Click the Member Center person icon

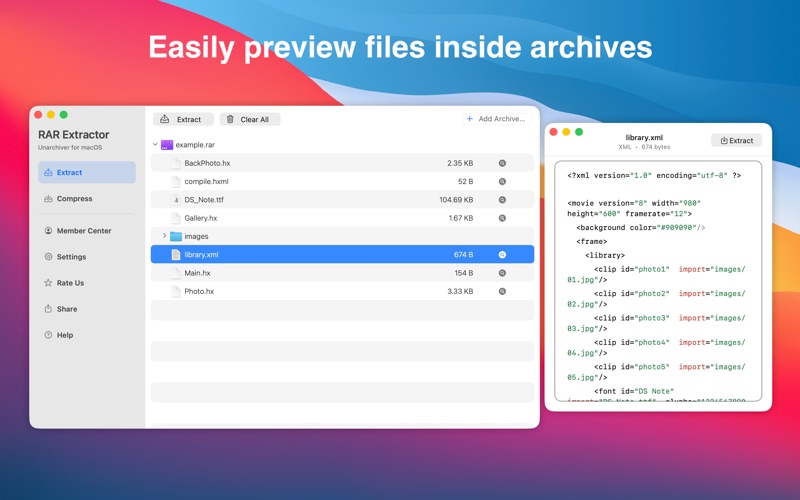tap(48, 231)
